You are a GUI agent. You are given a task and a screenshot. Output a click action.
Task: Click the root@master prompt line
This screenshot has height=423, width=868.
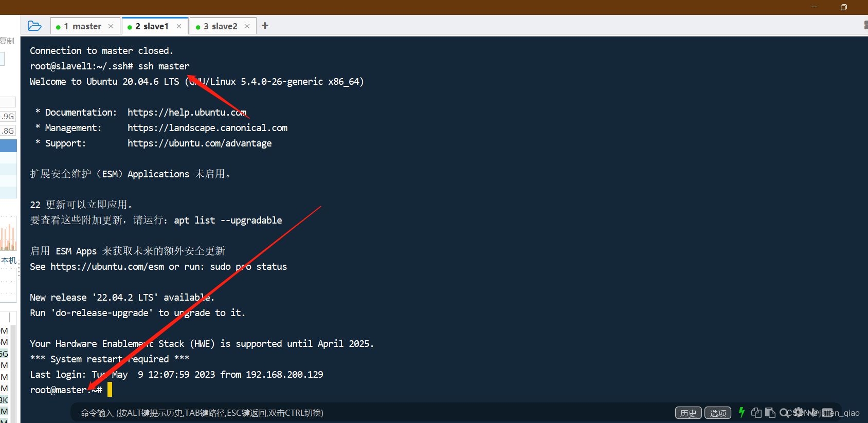click(x=66, y=390)
